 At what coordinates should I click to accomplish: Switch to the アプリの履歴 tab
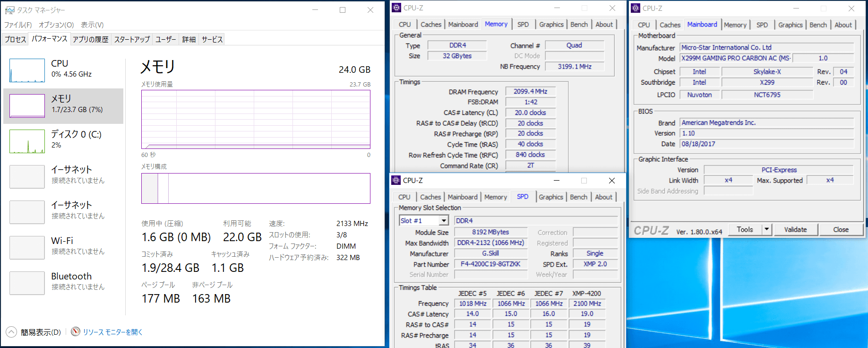tap(90, 39)
